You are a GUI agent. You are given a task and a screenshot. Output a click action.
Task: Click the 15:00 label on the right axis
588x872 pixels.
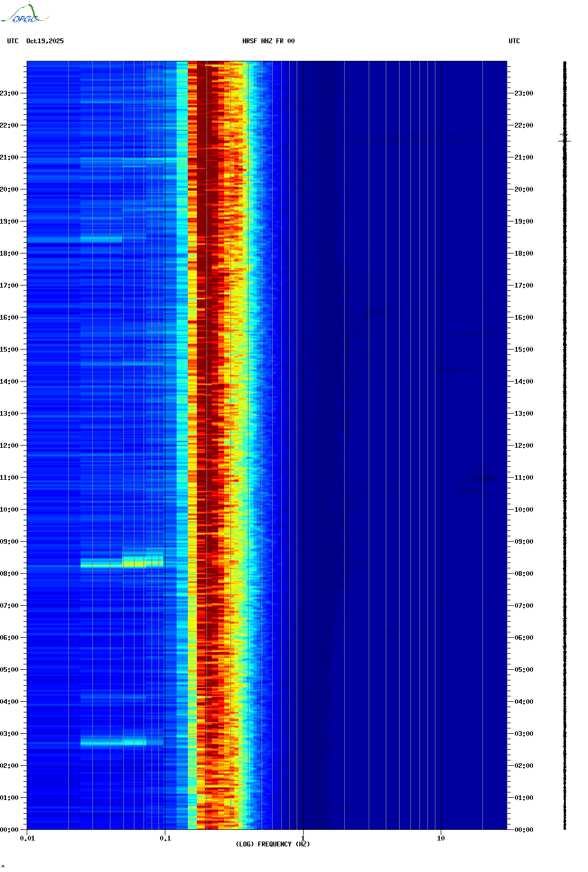pyautogui.click(x=524, y=350)
